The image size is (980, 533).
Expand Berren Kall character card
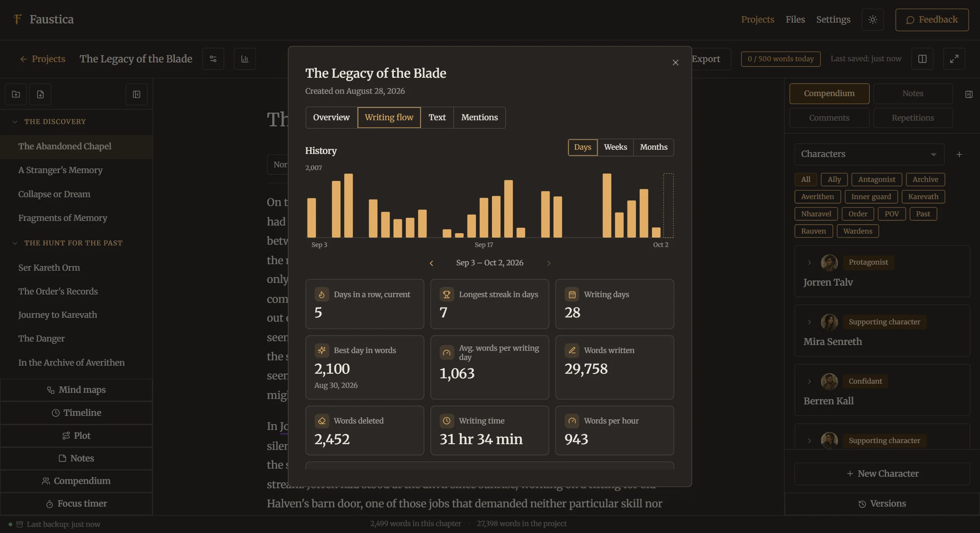pyautogui.click(x=809, y=381)
